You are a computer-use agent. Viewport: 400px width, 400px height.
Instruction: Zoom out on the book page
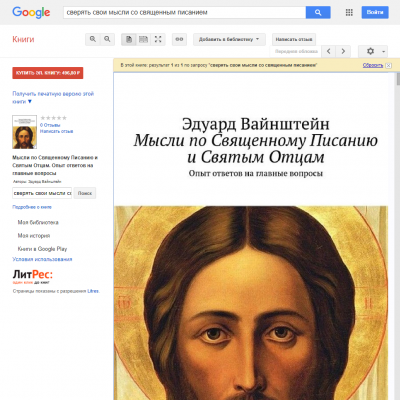pyautogui.click(x=107, y=39)
